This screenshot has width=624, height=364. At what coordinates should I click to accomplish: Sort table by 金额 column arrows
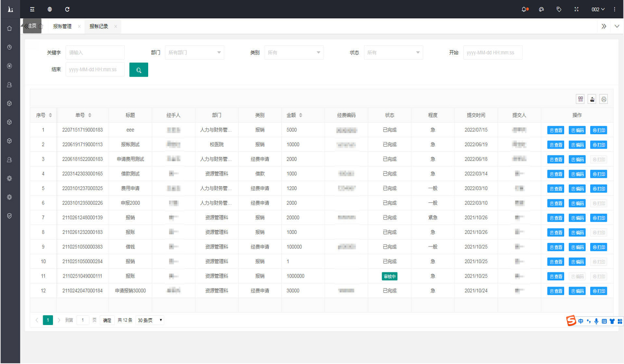click(x=301, y=115)
